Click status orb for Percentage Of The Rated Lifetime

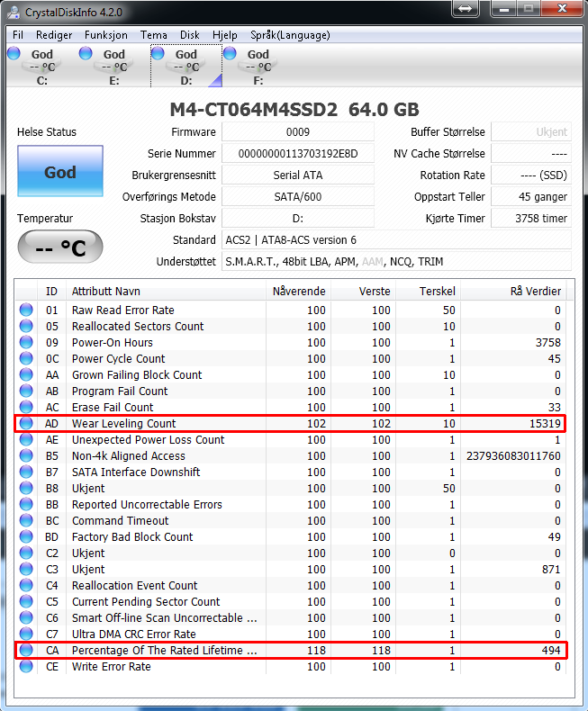[26, 650]
